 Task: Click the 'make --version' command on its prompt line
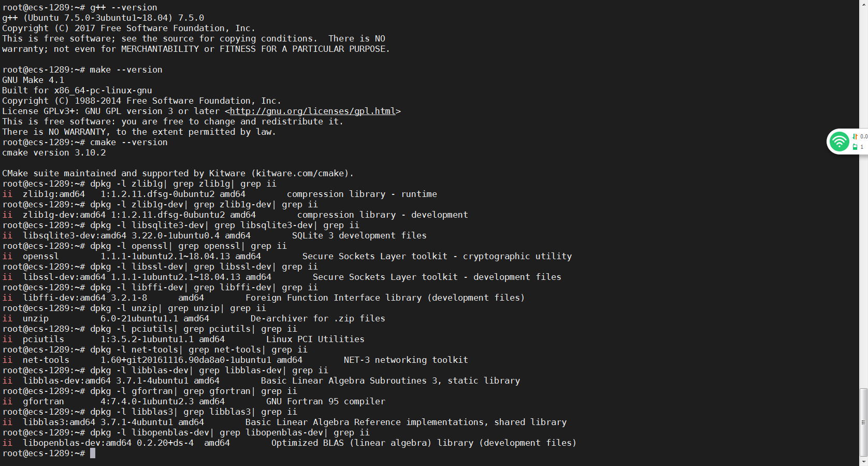[x=126, y=69]
